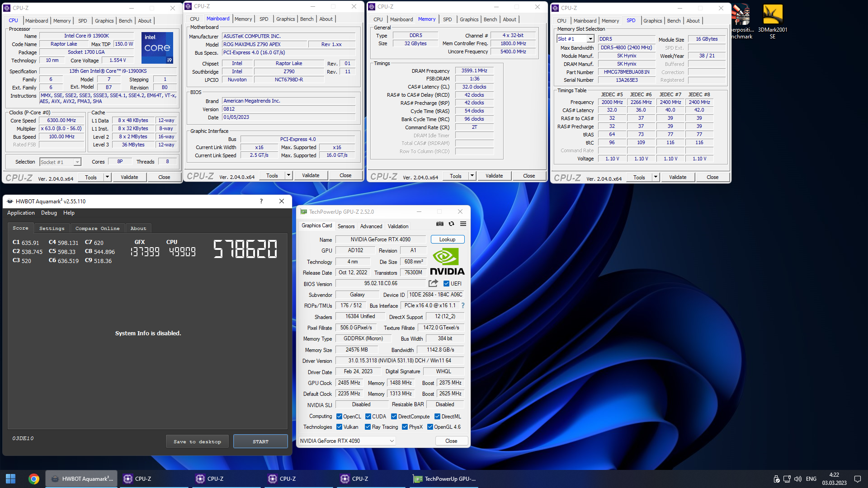Click Validate in the SPD CPU-Z window

[x=677, y=177]
